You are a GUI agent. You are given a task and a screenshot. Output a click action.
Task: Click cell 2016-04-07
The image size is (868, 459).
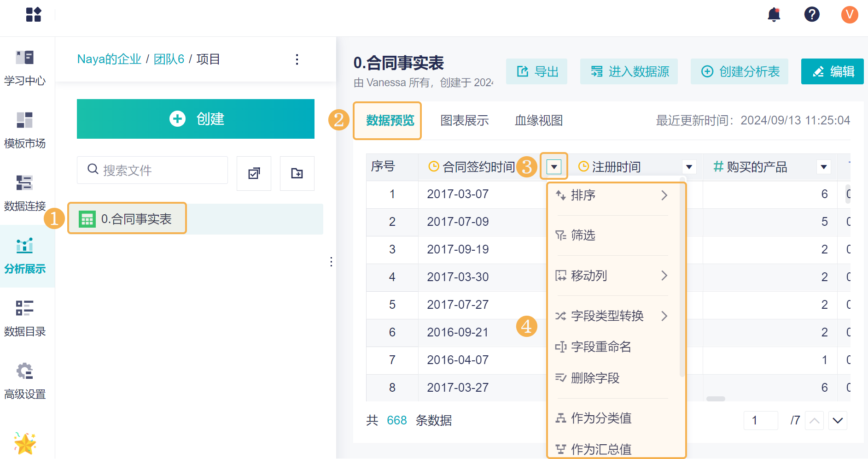tap(458, 360)
